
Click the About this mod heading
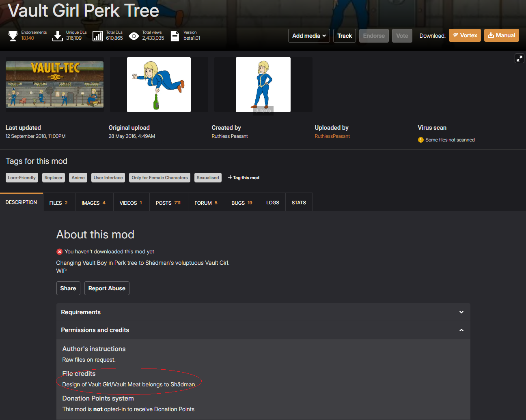[95, 234]
